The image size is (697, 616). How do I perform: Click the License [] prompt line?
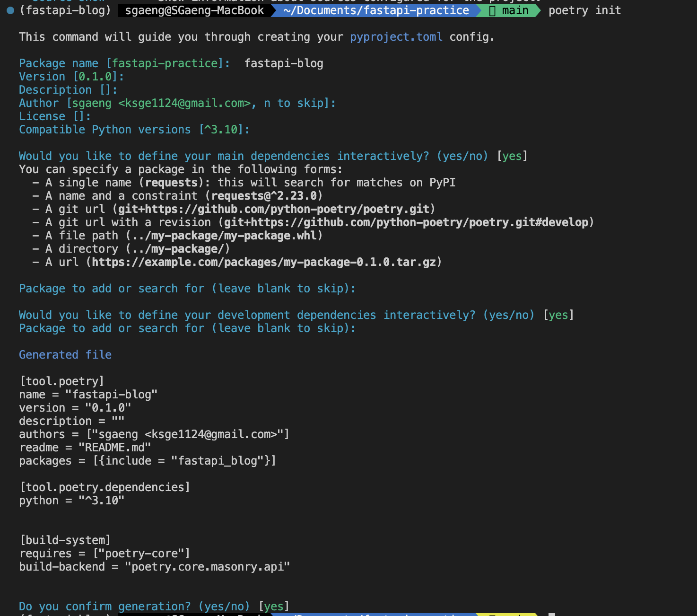pos(55,116)
